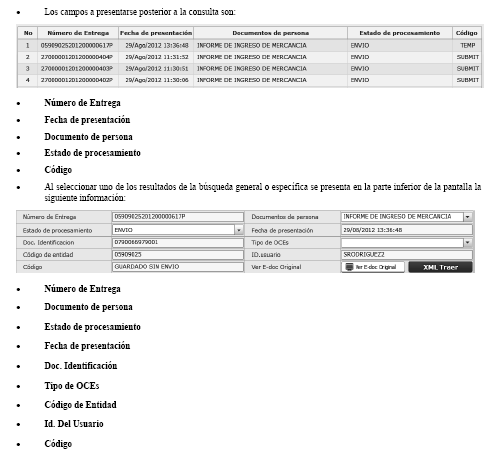Click the date 29/Ago/2012 13:36:48 cell

(157, 45)
